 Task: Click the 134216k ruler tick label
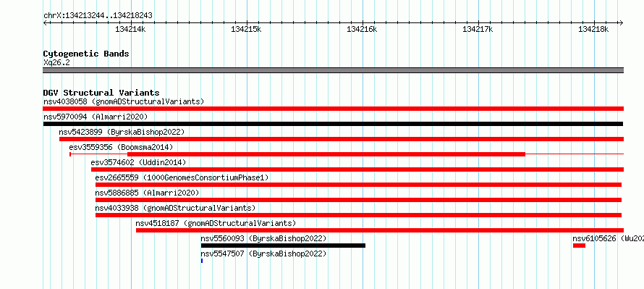[363, 29]
